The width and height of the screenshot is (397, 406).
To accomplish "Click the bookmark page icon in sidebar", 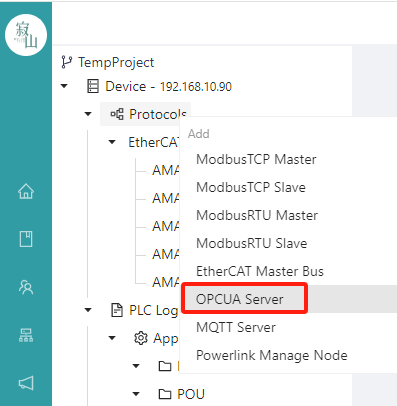I will pyautogui.click(x=26, y=239).
